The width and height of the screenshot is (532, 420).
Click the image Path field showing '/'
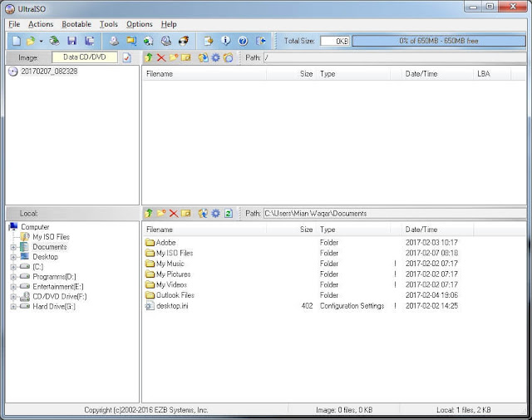pyautogui.click(x=395, y=57)
